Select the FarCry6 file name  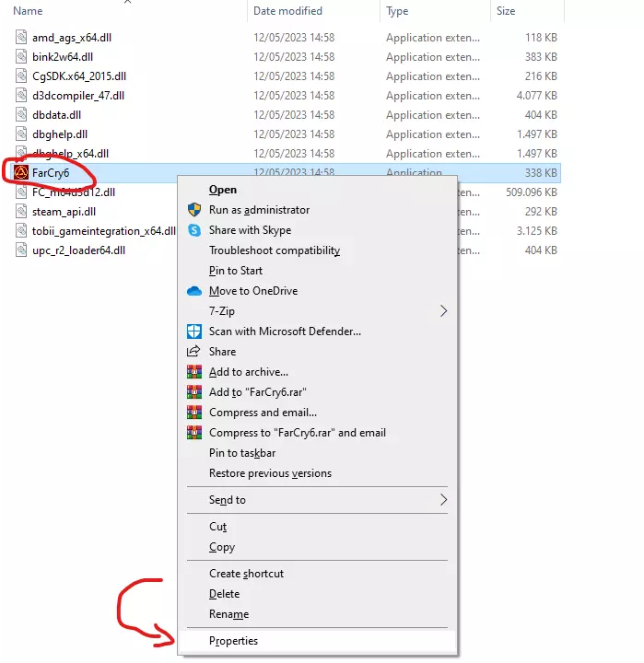coord(51,172)
